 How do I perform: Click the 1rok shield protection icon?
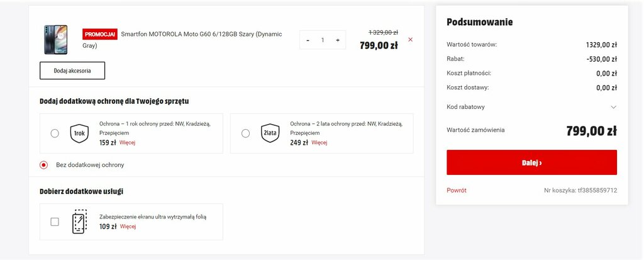click(x=79, y=133)
